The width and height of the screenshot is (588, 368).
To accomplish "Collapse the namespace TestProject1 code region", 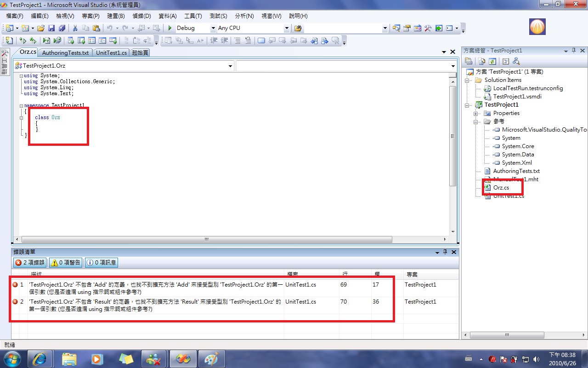I will point(21,105).
